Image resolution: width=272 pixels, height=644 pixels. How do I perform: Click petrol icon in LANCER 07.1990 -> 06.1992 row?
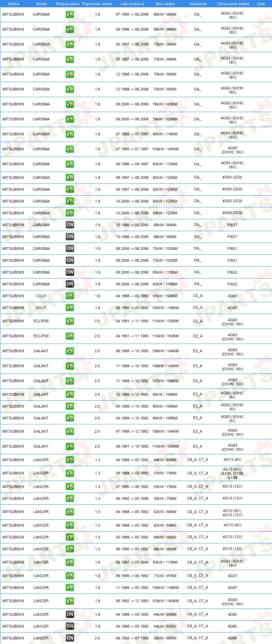click(x=70, y=487)
